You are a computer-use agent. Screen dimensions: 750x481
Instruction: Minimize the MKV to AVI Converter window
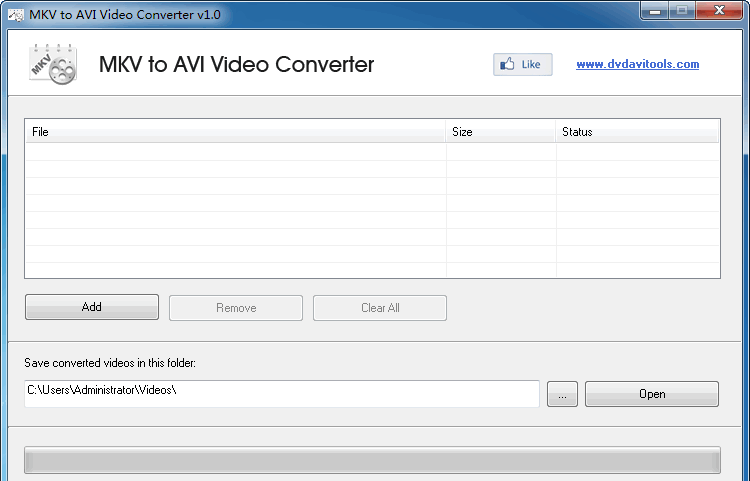click(655, 11)
